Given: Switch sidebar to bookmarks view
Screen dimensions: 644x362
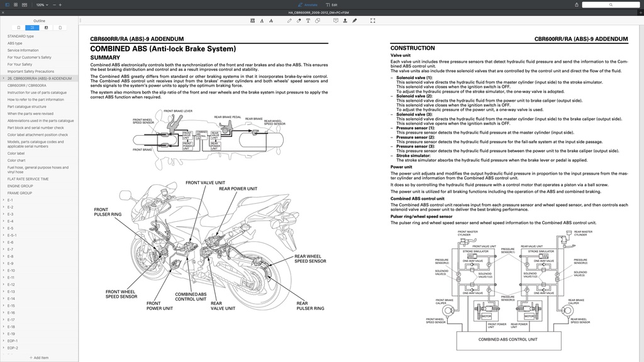Looking at the screenshot, I should coord(18,27).
